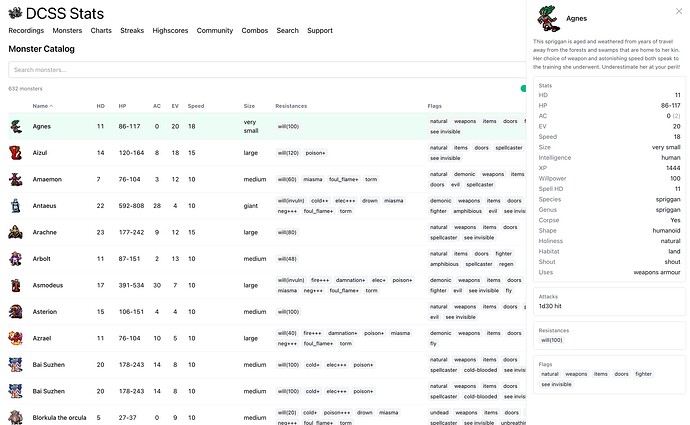
Task: Open the Charts page
Action: 101,30
